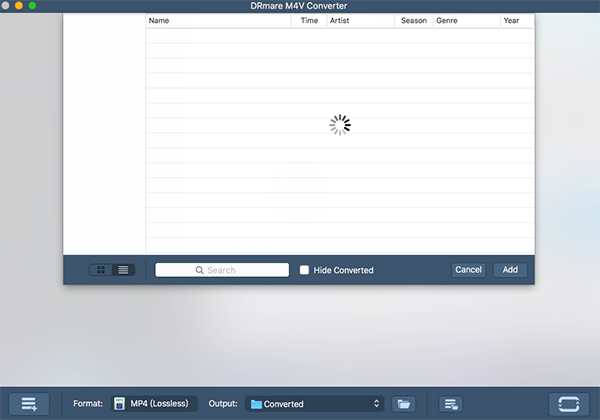Click the MP4 (Lossless) format selector
Image resolution: width=600 pixels, height=420 pixels.
154,404
